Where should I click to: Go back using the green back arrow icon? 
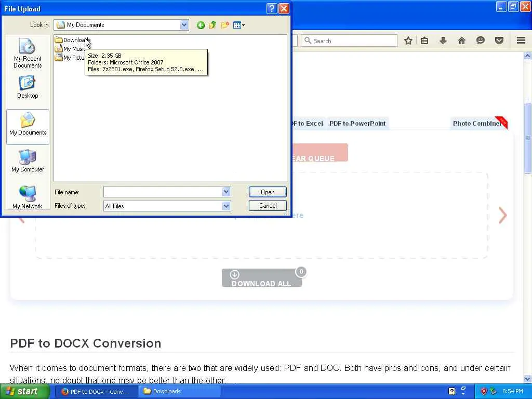[x=201, y=25]
